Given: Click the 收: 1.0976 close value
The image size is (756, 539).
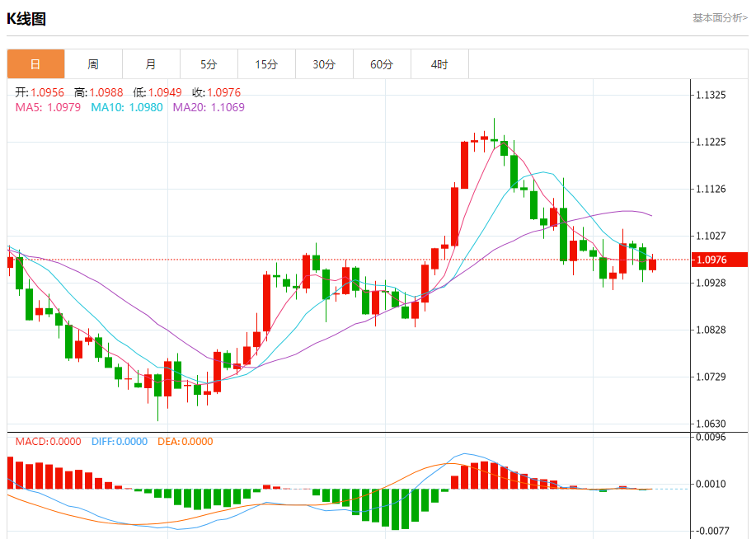Looking at the screenshot, I should click(217, 92).
